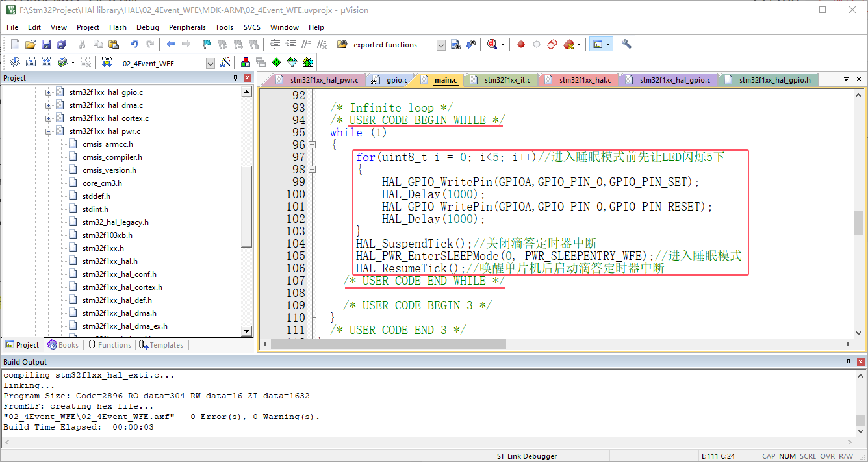The height and width of the screenshot is (462, 868).
Task: Click the Paste clipboard icon
Action: (x=114, y=44)
